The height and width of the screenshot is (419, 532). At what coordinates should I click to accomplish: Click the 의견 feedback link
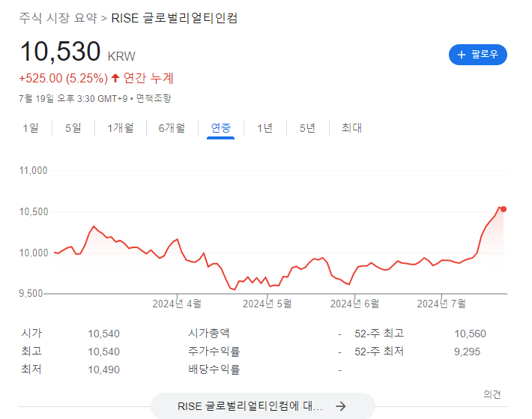[x=492, y=394]
